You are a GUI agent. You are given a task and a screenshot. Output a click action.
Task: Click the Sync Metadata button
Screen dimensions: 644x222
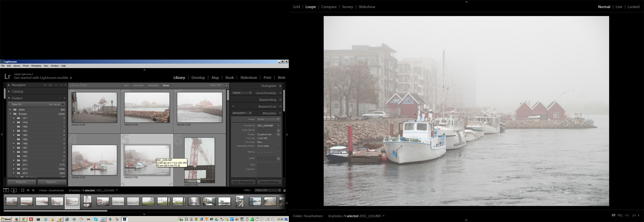243,182
